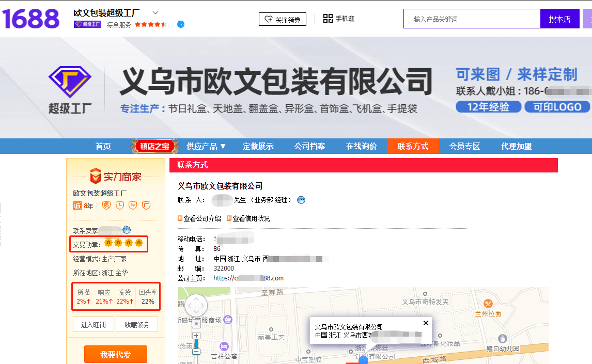Click the blue location pin on map
Image resolution: width=592 pixels, height=364 pixels.
point(363,359)
